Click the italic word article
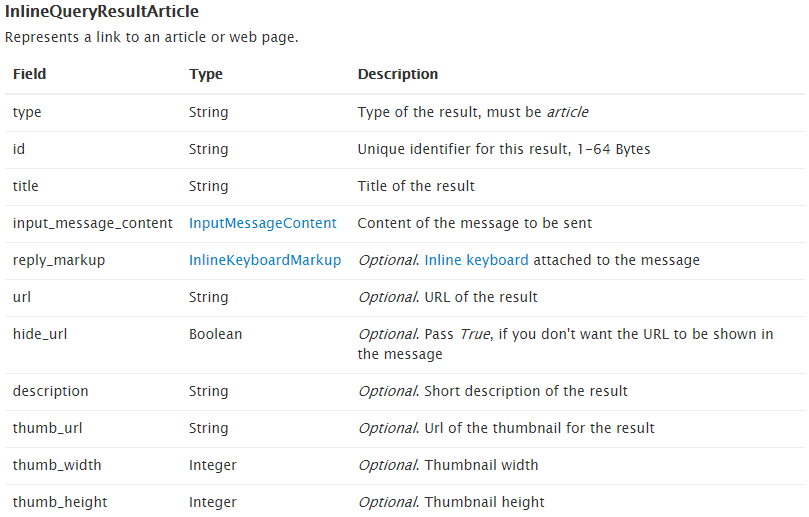 tap(568, 112)
